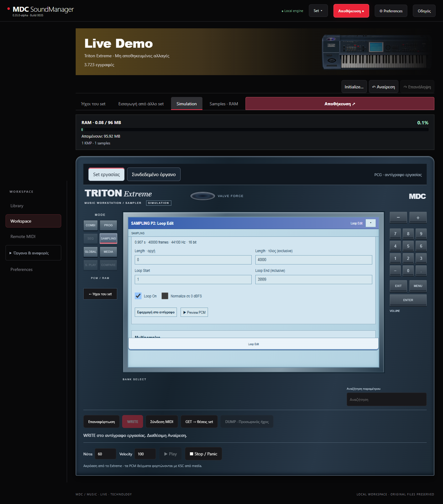The image size is (443, 504).
Task: Open Remote MIDI in the sidebar
Action: pyautogui.click(x=33, y=236)
